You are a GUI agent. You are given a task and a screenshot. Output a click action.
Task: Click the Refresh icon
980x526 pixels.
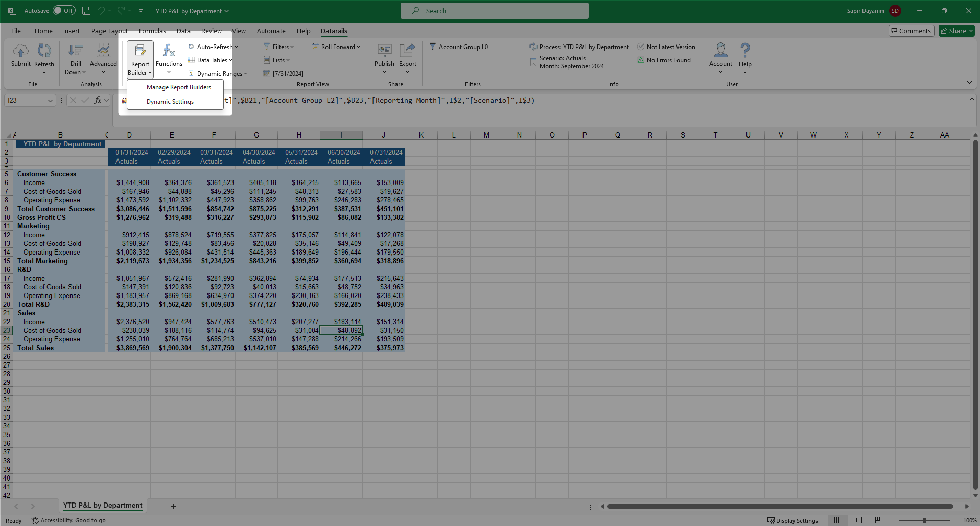(44, 51)
